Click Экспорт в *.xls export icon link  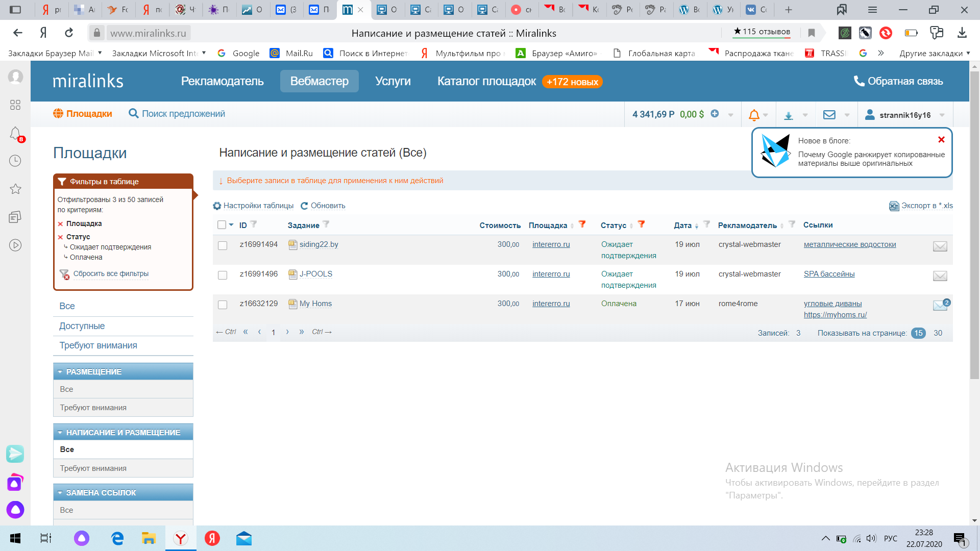coord(921,206)
